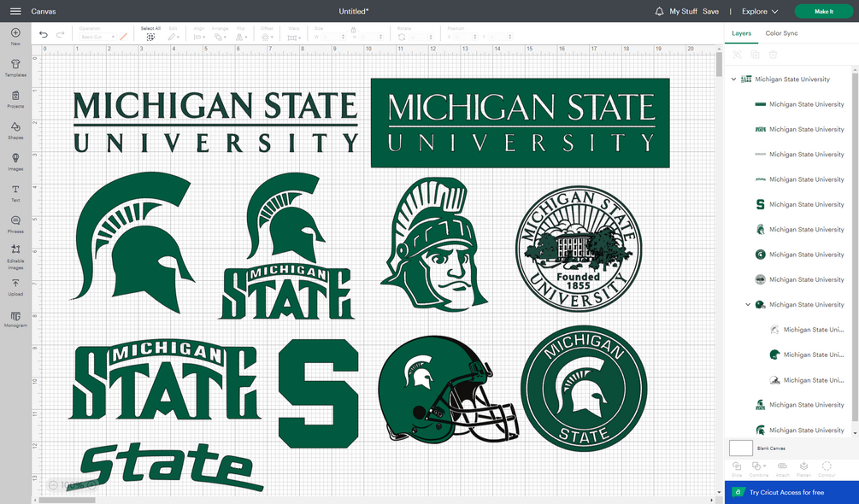859x504 pixels.
Task: Click the Group icon in Layers panel
Action: [x=737, y=55]
